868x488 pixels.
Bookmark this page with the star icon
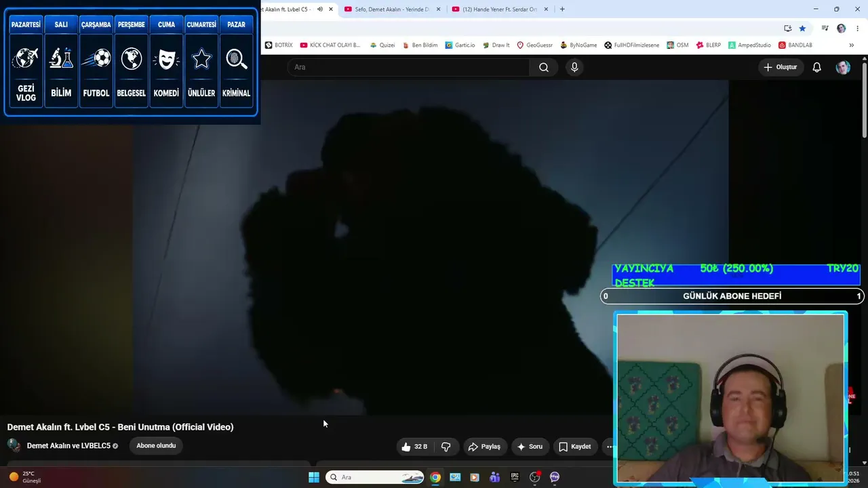(x=802, y=28)
